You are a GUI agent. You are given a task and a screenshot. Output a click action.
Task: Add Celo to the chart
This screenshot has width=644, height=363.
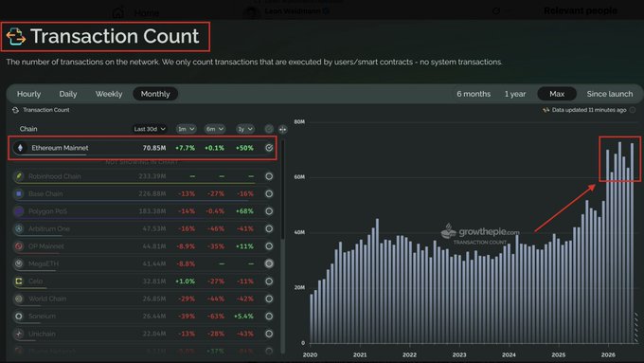click(269, 281)
